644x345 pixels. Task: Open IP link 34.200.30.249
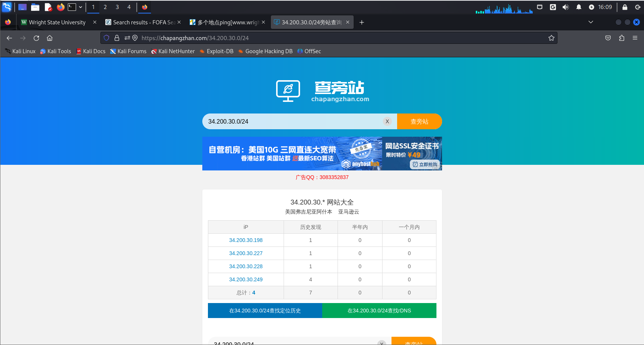246,279
